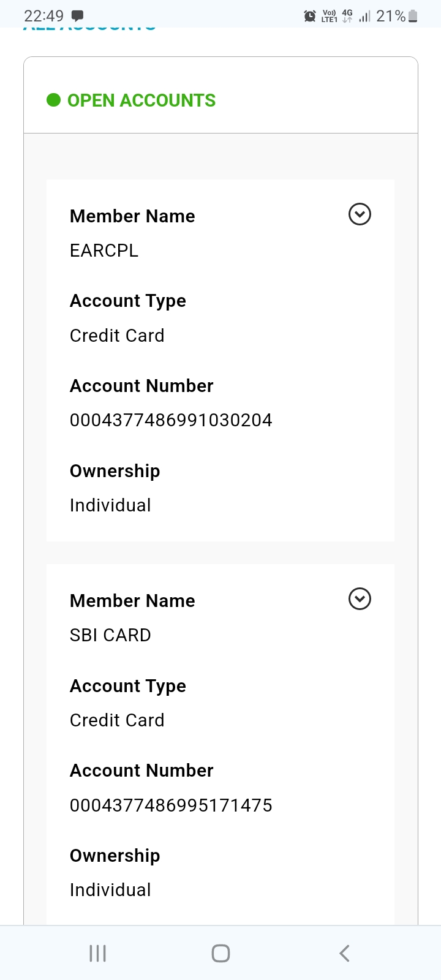This screenshot has width=441, height=980.
Task: Tap the Android home navigation icon
Action: 221,953
